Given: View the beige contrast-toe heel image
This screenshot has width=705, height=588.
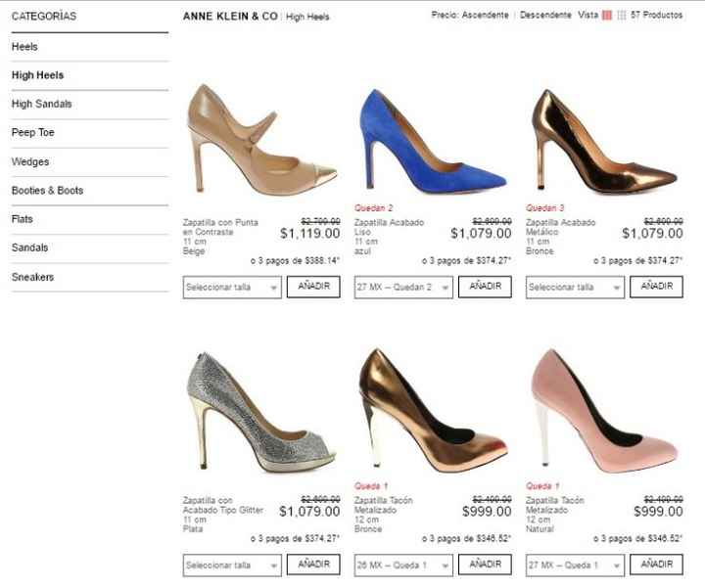Looking at the screenshot, I should click(262, 140).
